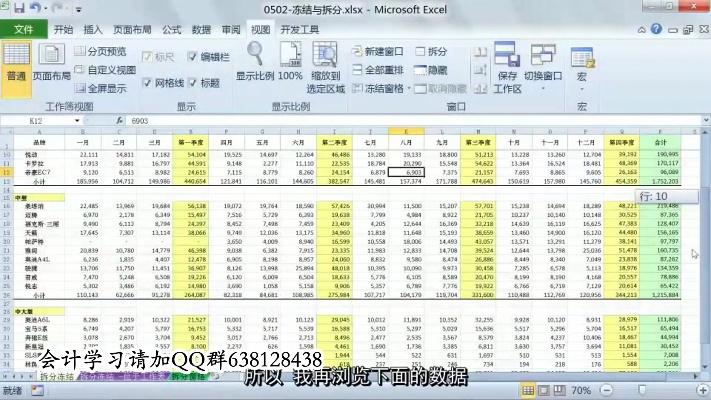711x400 pixels.
Task: Click the zoom slider handle
Action: 642,390
